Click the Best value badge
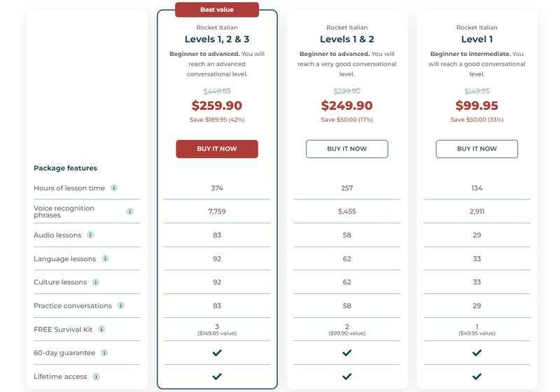The width and height of the screenshot is (560, 392). tap(217, 10)
